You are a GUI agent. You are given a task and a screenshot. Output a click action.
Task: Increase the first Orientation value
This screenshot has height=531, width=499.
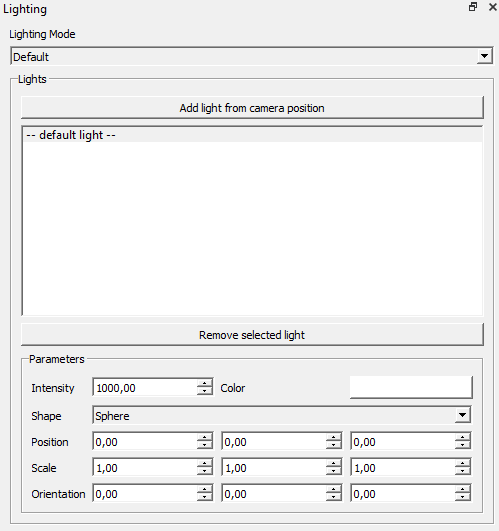coord(204,489)
